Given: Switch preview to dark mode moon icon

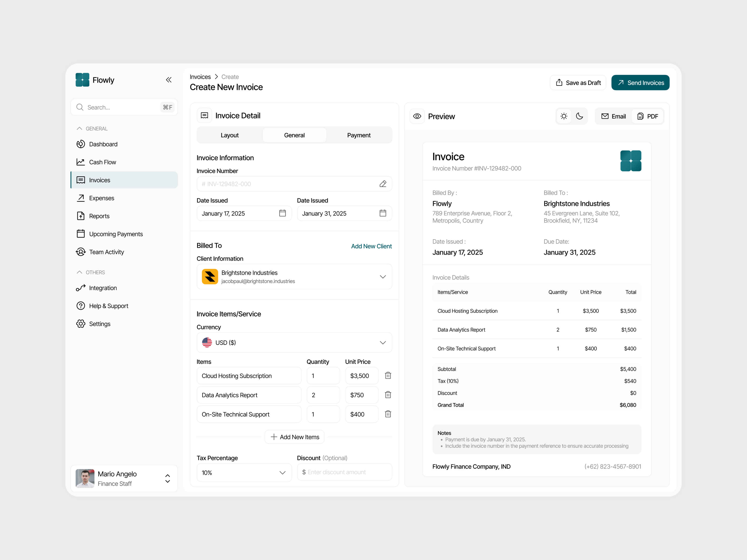Looking at the screenshot, I should [x=579, y=116].
